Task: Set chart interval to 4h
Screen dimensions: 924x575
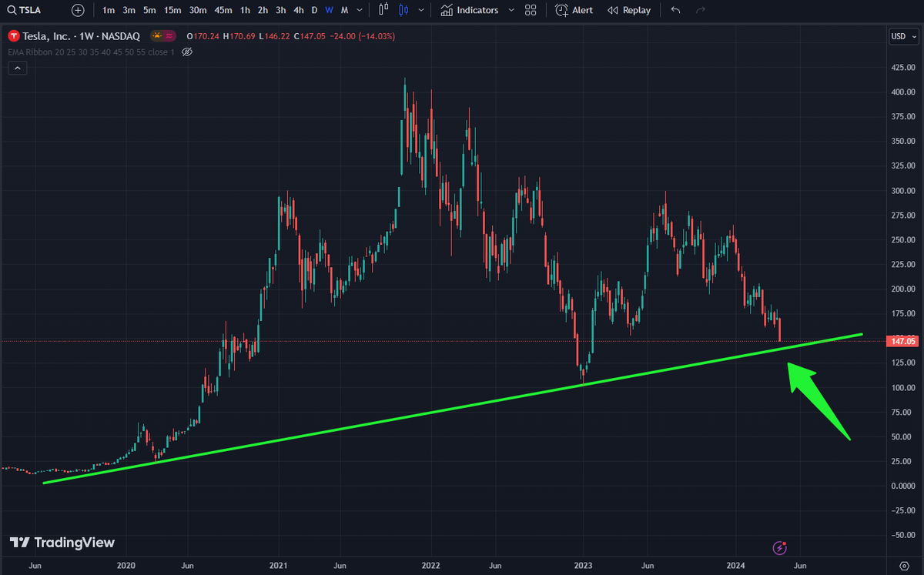Action: click(x=298, y=10)
